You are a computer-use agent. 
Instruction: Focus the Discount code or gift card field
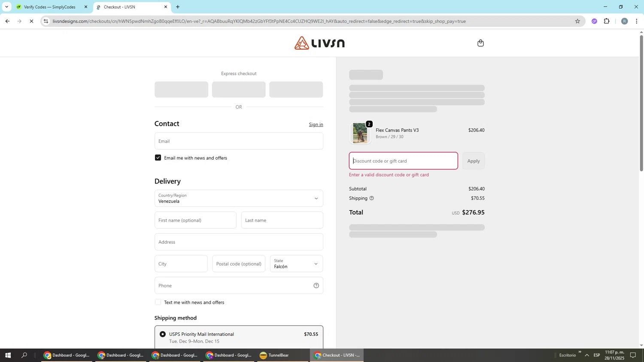(403, 161)
